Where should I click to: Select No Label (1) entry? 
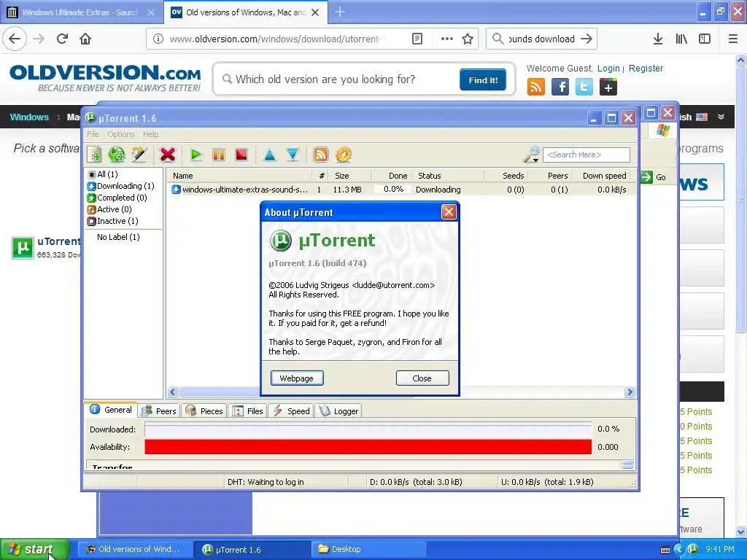coord(118,237)
